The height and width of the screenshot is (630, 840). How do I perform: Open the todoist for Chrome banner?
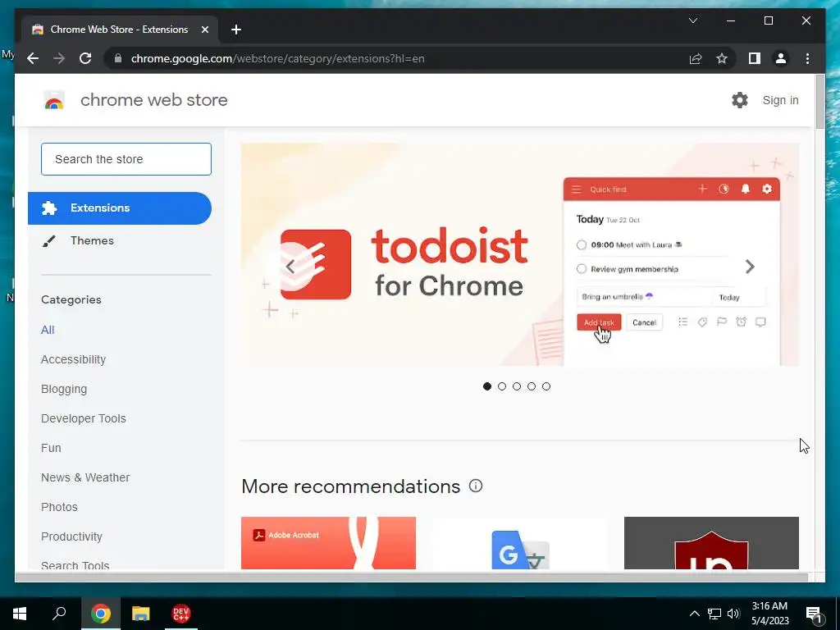(x=519, y=254)
